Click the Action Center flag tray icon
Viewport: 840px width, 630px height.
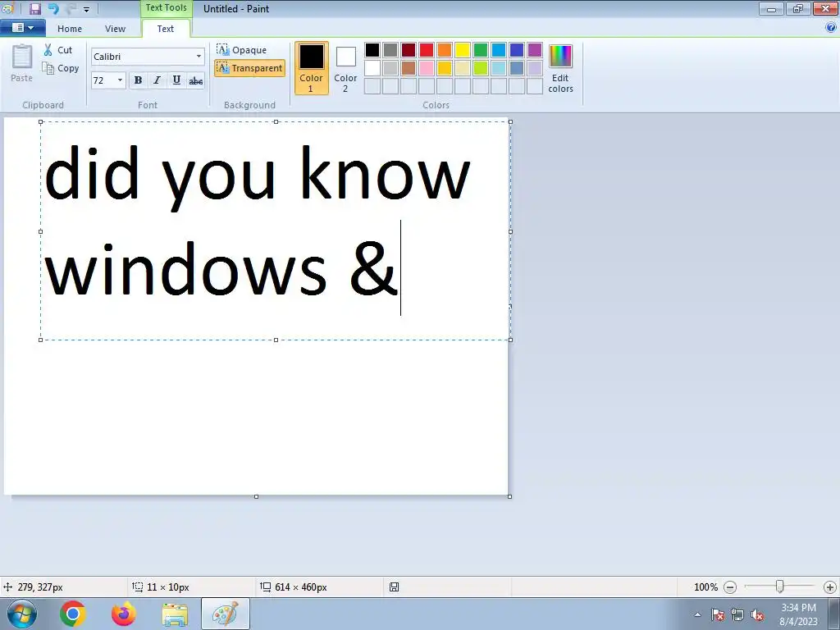click(718, 614)
